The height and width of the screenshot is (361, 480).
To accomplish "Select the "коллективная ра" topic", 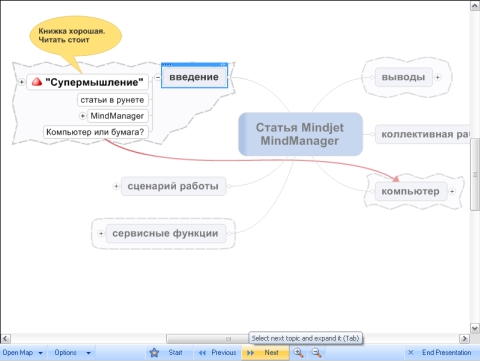I will (x=422, y=134).
